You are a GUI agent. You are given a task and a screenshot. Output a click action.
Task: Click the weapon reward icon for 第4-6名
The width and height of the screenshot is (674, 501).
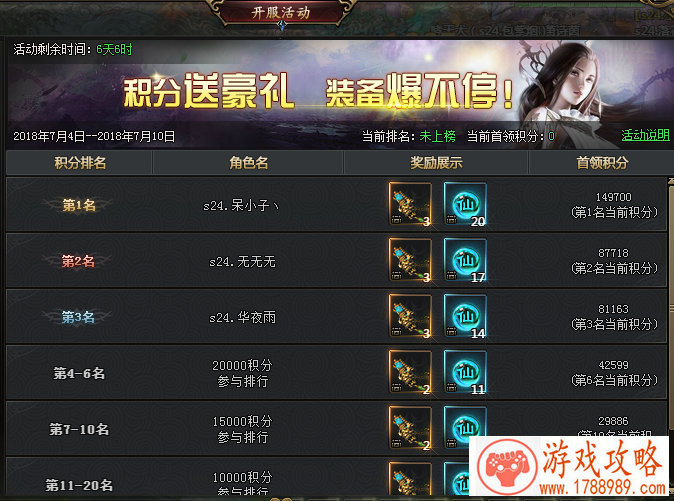point(410,372)
